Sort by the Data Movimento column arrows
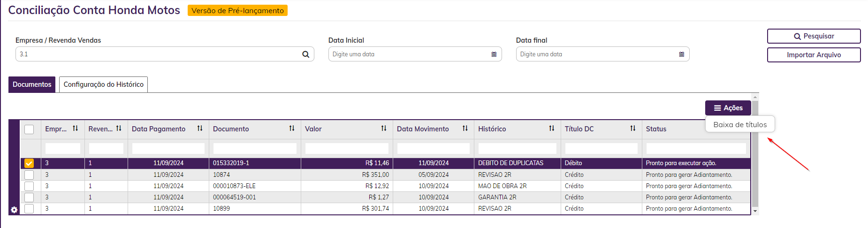 click(465, 129)
